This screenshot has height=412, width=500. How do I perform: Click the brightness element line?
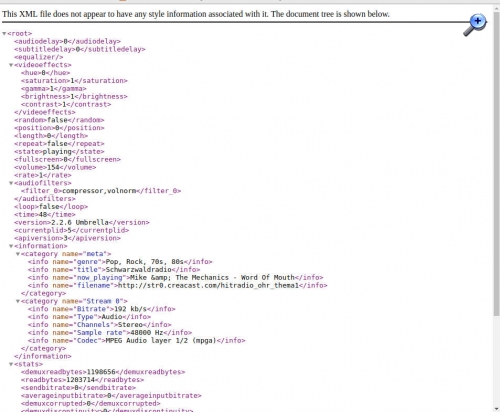click(74, 96)
